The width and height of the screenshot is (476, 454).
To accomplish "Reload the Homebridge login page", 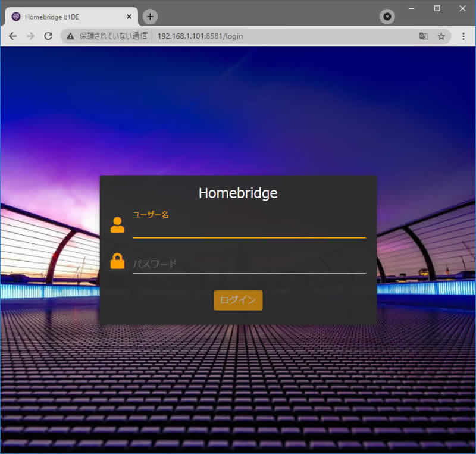I will tap(48, 36).
